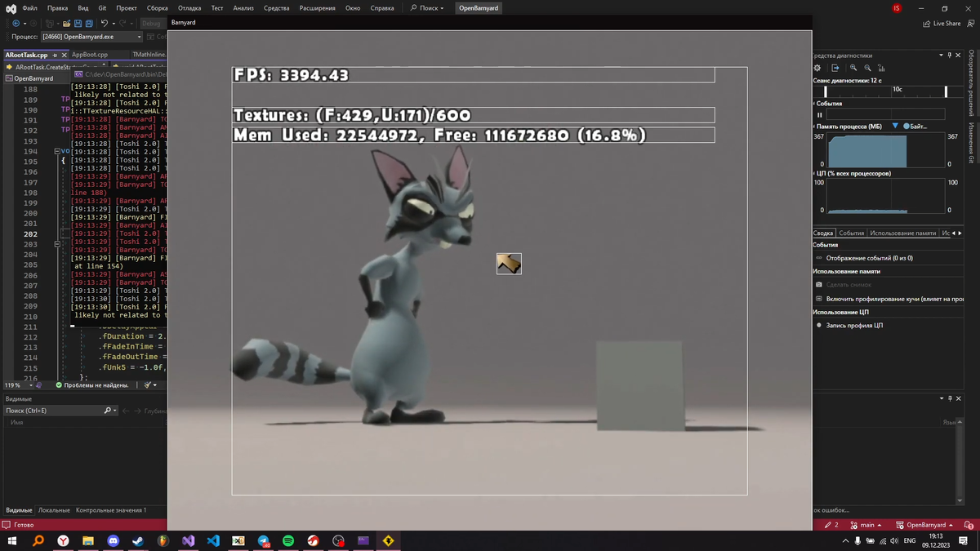Click the pause icon in События track
This screenshot has width=980, height=551.
[x=820, y=115]
